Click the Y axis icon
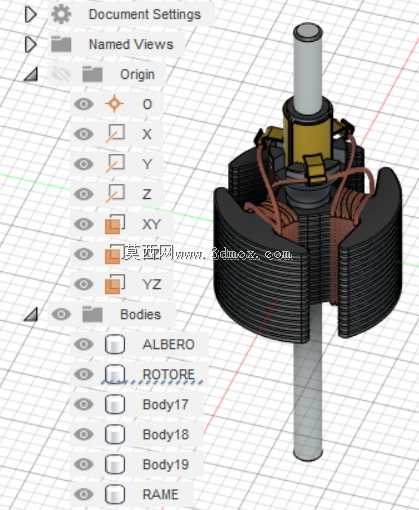 click(x=115, y=164)
